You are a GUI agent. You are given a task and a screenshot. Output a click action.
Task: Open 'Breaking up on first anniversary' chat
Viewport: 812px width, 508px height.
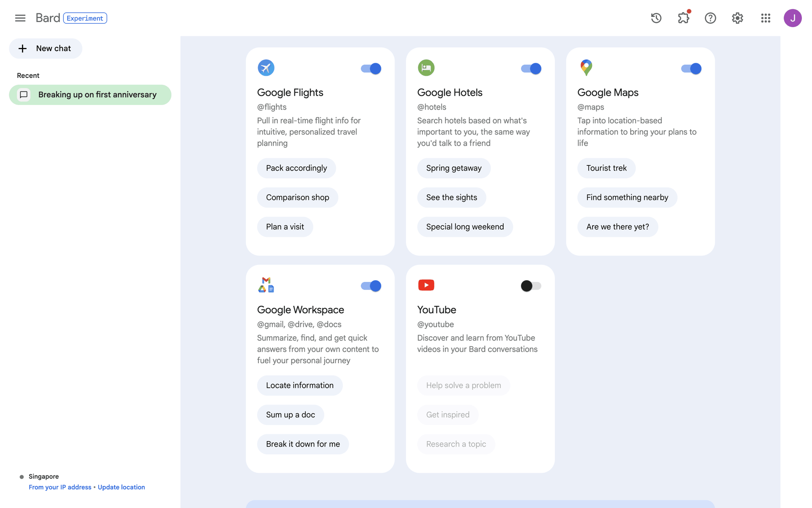click(90, 95)
